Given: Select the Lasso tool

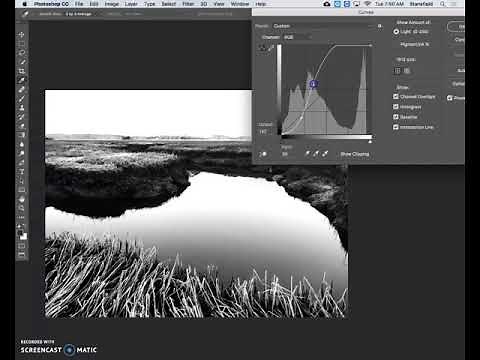Looking at the screenshot, I should pyautogui.click(x=22, y=53).
